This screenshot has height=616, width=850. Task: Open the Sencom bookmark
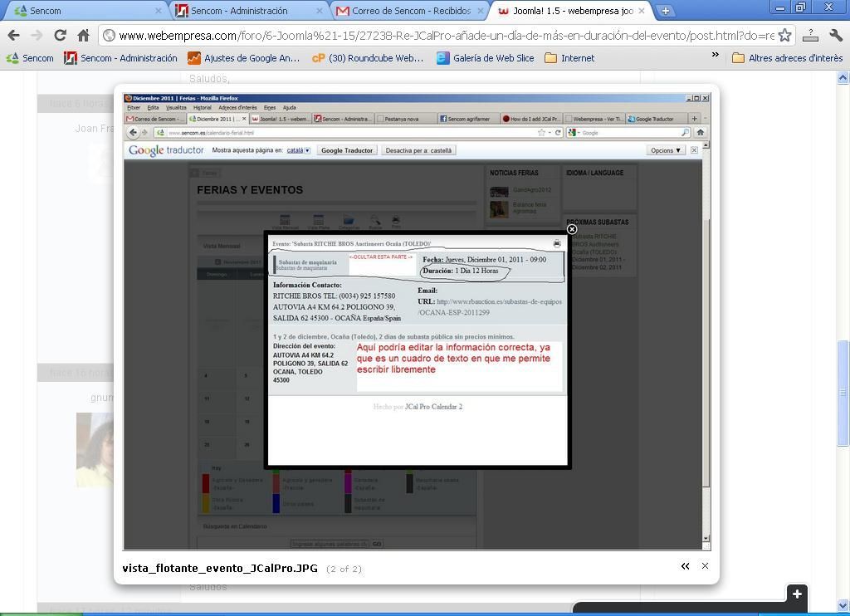(x=31, y=58)
